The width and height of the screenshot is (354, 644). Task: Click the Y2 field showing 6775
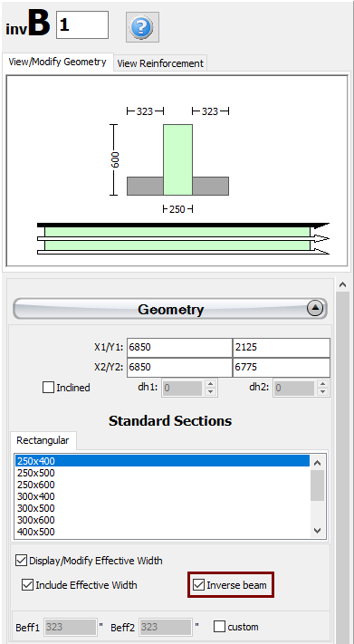[282, 367]
